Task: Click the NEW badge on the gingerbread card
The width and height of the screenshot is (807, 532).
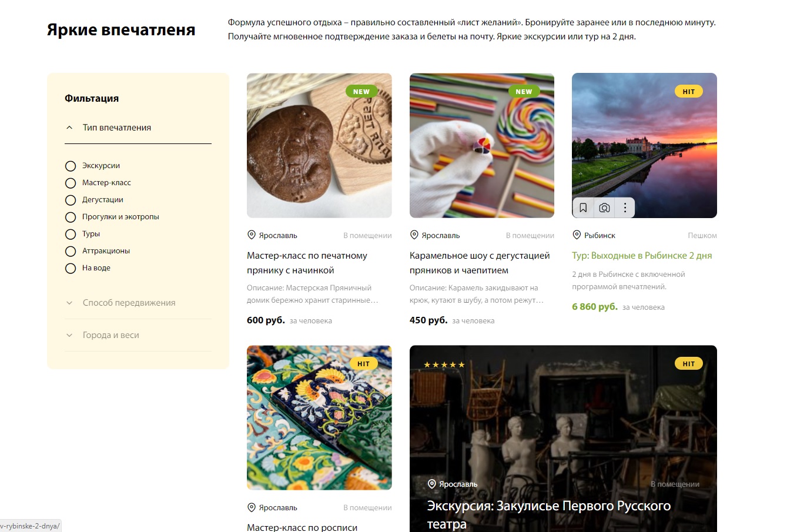Action: click(x=361, y=92)
